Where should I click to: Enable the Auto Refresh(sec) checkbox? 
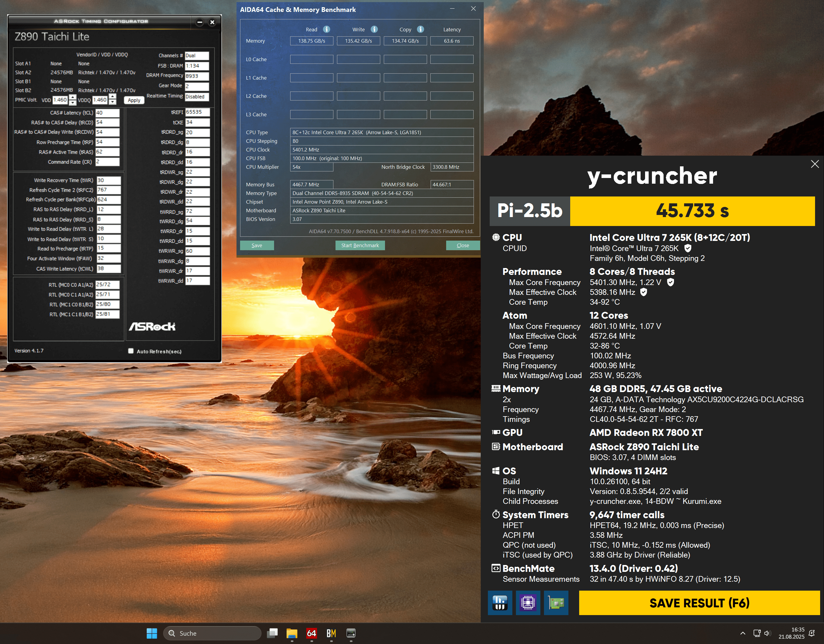pos(131,351)
